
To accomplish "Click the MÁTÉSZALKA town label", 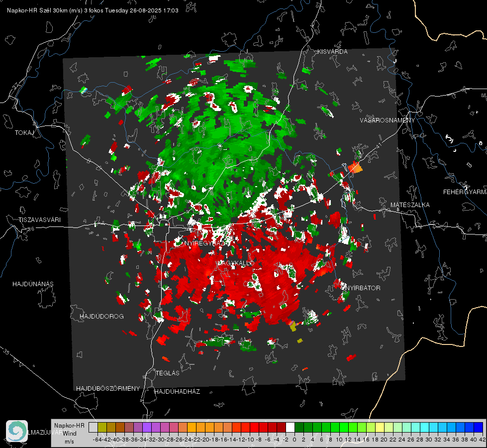I will 410,205.
